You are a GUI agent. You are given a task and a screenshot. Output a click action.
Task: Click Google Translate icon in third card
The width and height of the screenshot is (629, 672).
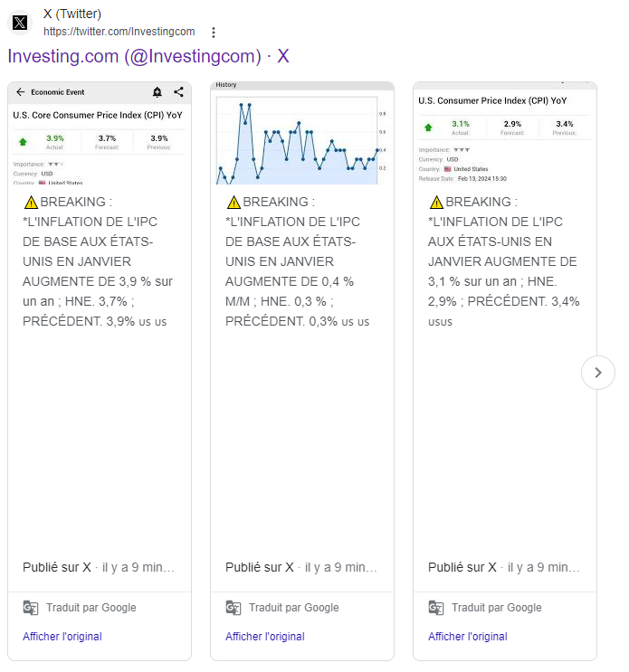(x=436, y=608)
